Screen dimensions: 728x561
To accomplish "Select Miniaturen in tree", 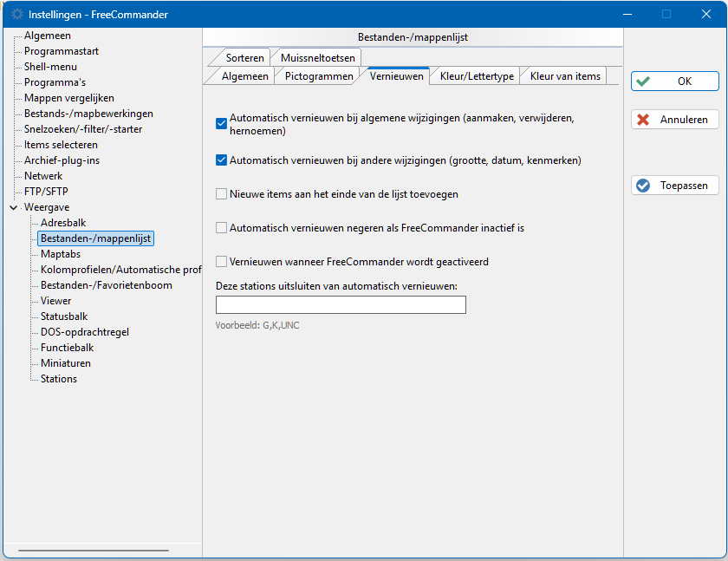I will (66, 363).
